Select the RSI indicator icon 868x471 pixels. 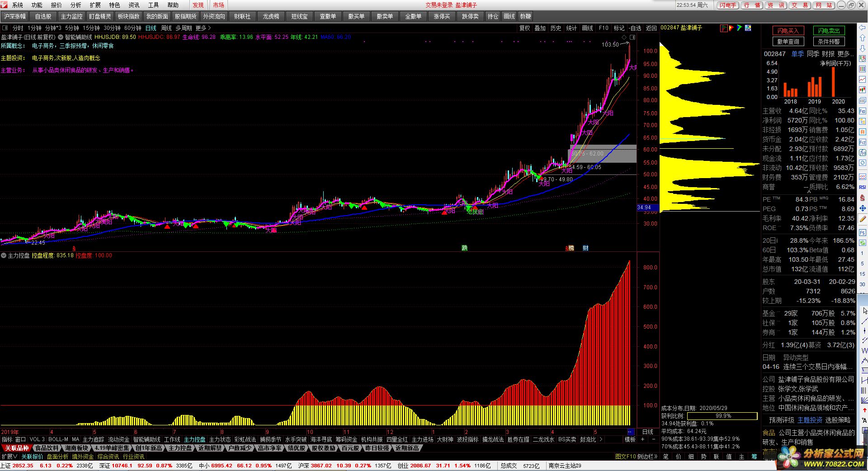863,187
